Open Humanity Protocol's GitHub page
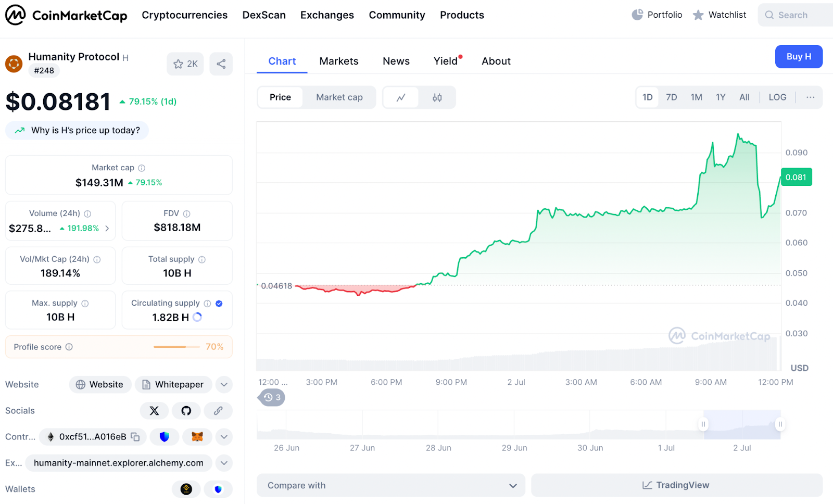 (x=186, y=411)
